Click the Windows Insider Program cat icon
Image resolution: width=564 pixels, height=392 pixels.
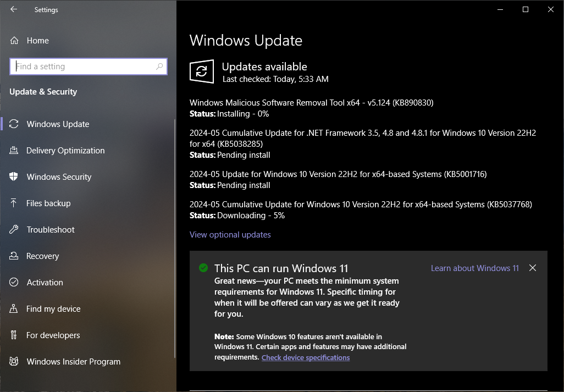(14, 361)
